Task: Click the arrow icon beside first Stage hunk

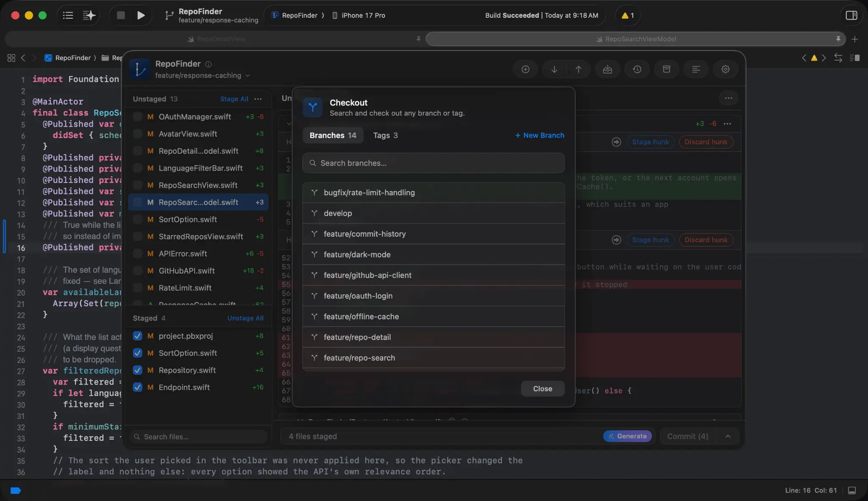Action: pos(616,142)
